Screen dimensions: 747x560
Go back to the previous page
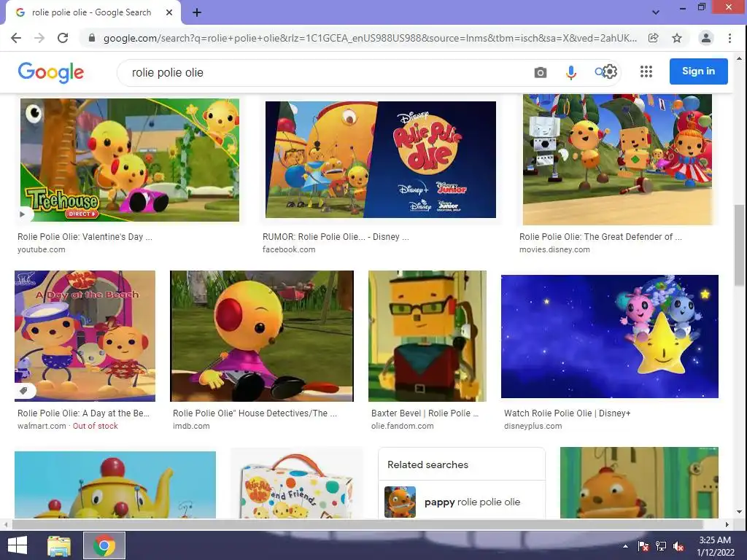(16, 38)
